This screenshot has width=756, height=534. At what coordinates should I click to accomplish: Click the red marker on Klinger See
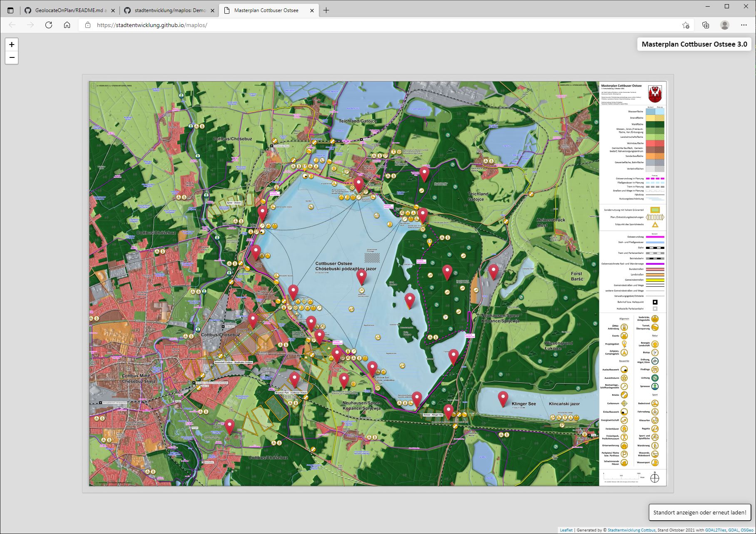click(503, 399)
